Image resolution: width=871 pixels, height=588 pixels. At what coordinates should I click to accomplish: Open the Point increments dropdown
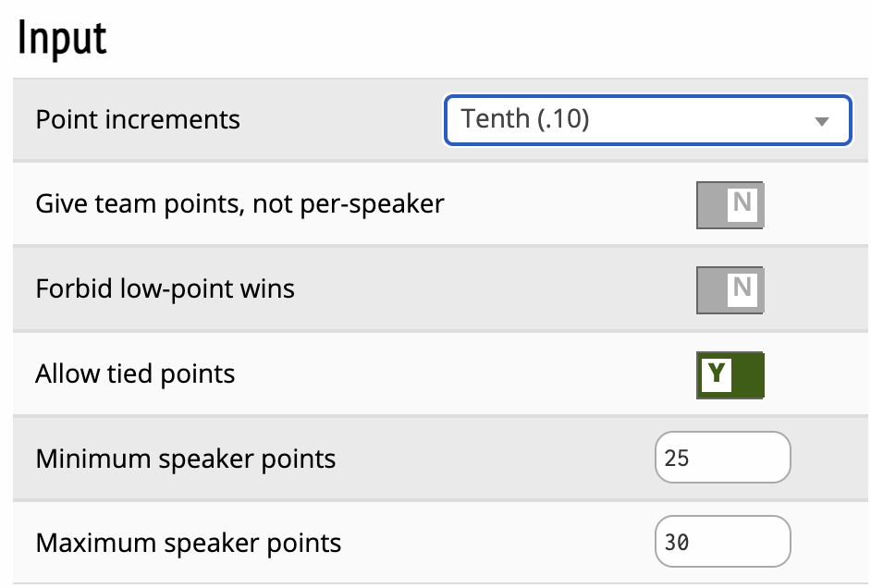[646, 120]
